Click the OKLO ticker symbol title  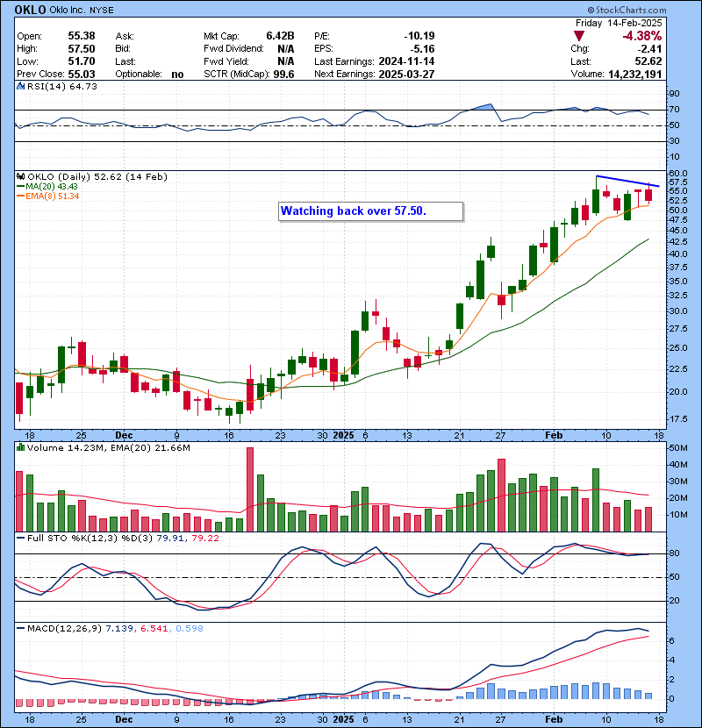30,10
